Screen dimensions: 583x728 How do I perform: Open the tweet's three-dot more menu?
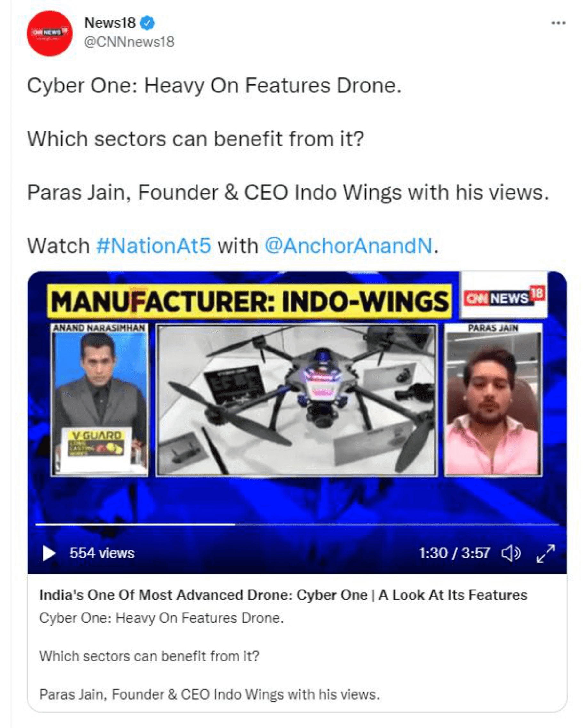pyautogui.click(x=558, y=23)
